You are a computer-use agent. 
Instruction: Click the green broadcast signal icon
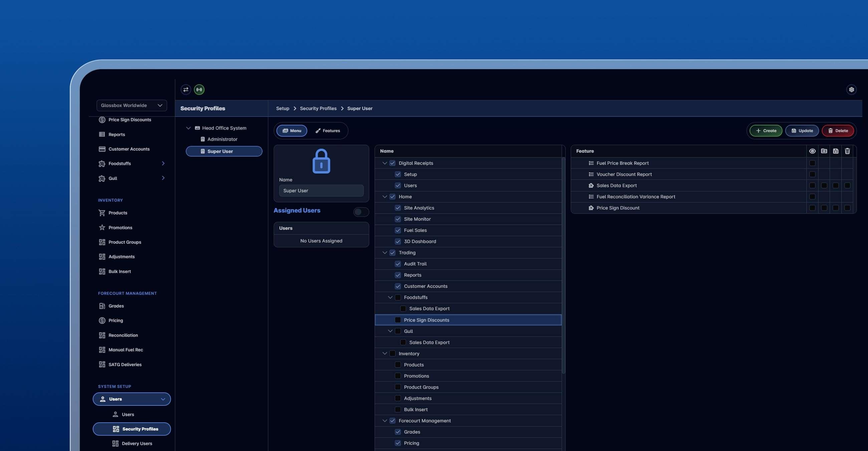tap(199, 89)
